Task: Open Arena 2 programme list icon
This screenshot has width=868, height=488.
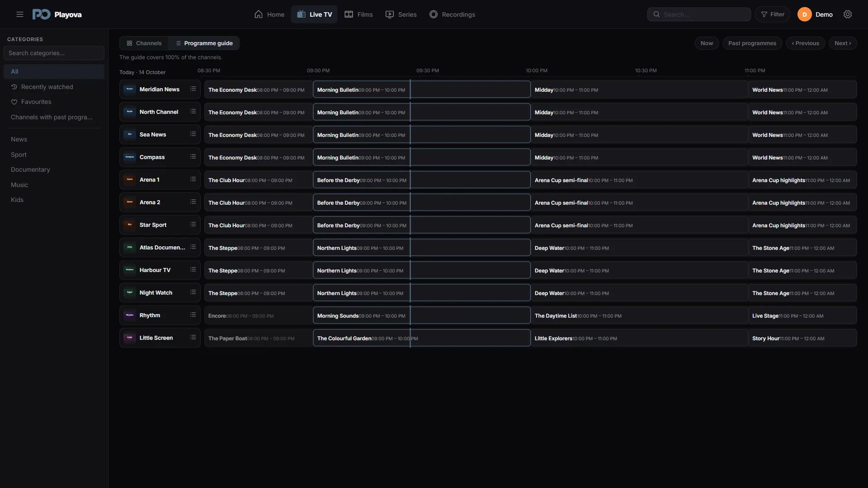Action: click(x=193, y=202)
